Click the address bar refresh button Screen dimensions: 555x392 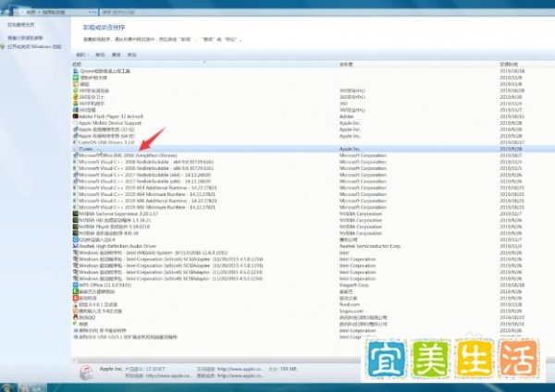tap(95, 12)
